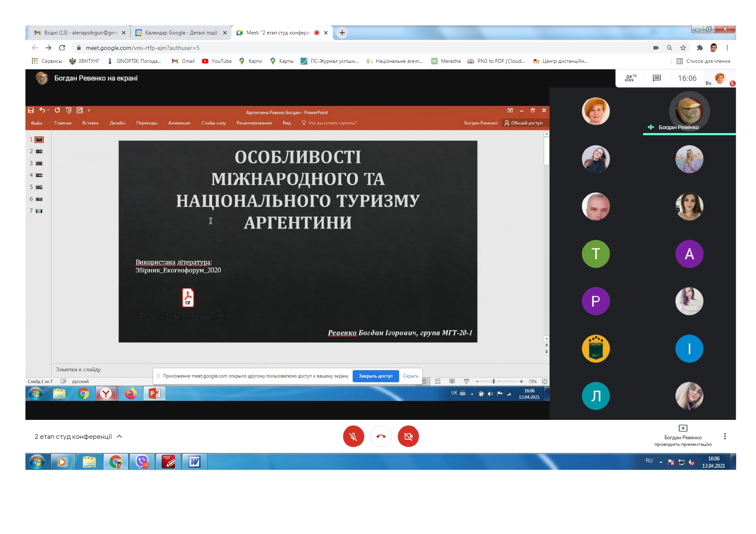Toggle the microphone mute button
The image size is (756, 534).
(x=353, y=436)
